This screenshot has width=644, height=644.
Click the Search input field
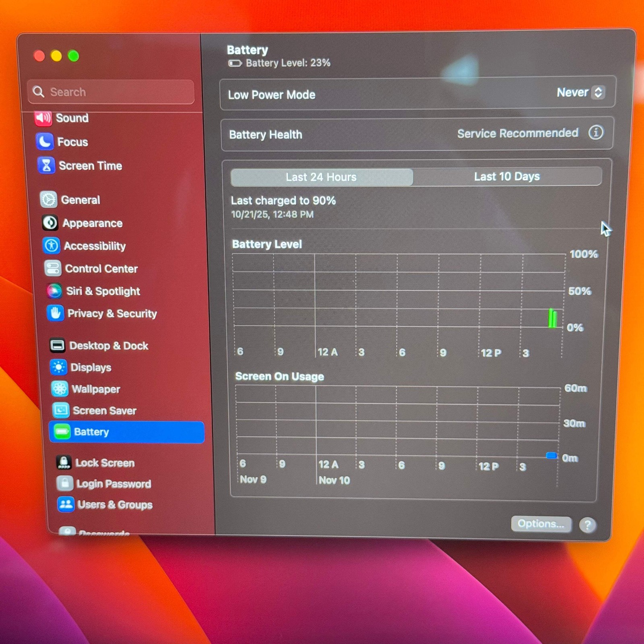(111, 92)
